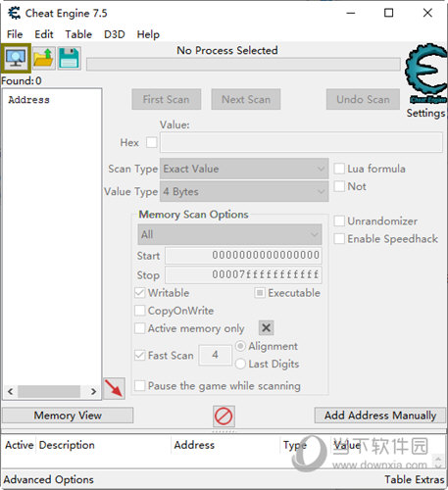
Task: Open the Scan Type Exact Value dropdown
Action: 244,169
